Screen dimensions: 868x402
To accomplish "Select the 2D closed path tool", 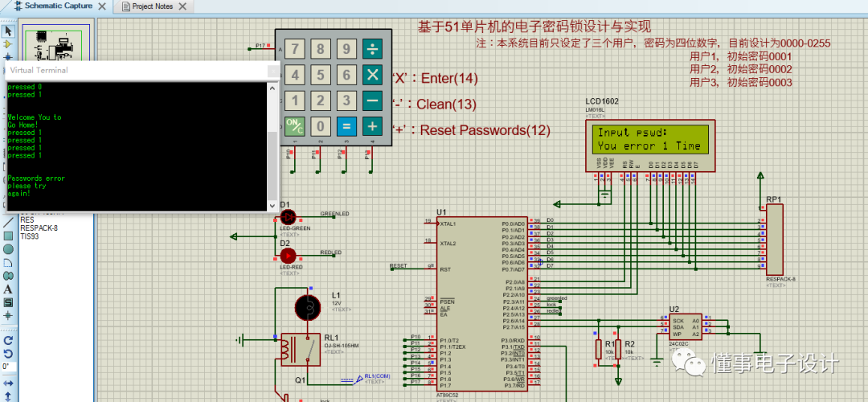I will pyautogui.click(x=8, y=276).
